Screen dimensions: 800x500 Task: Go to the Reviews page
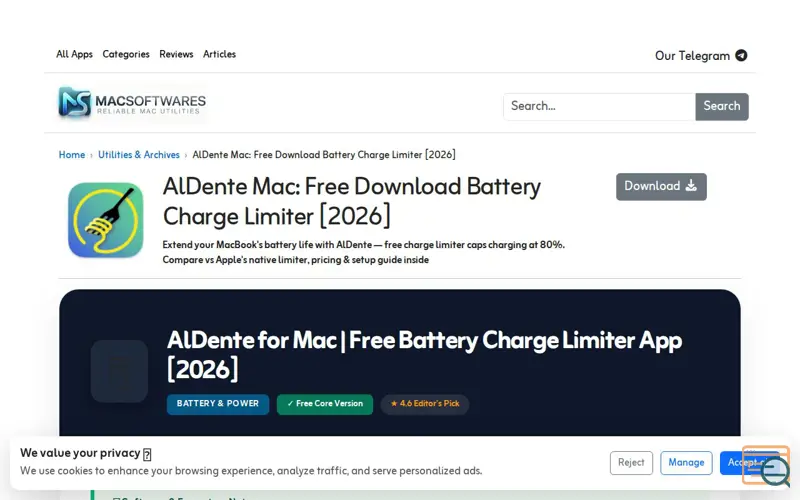point(176,54)
